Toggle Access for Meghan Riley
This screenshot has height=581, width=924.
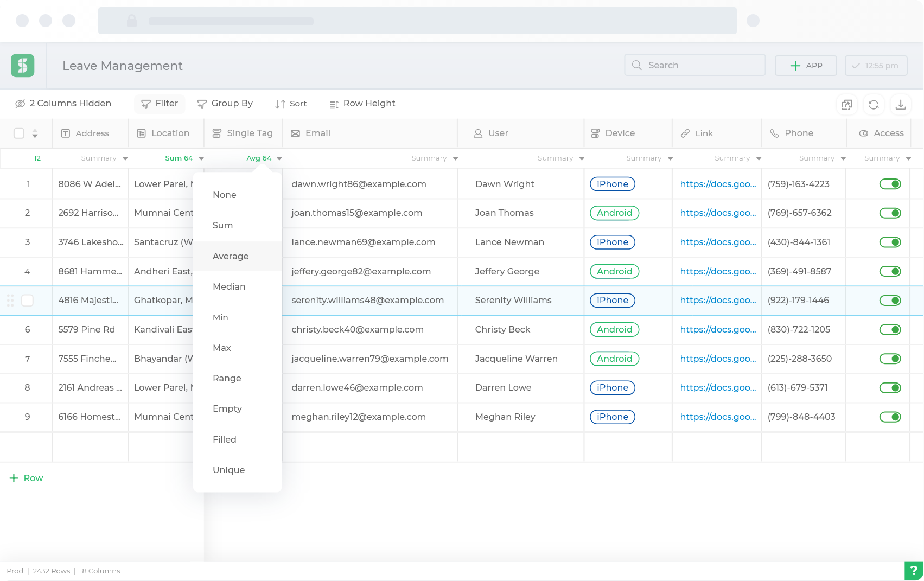point(890,417)
